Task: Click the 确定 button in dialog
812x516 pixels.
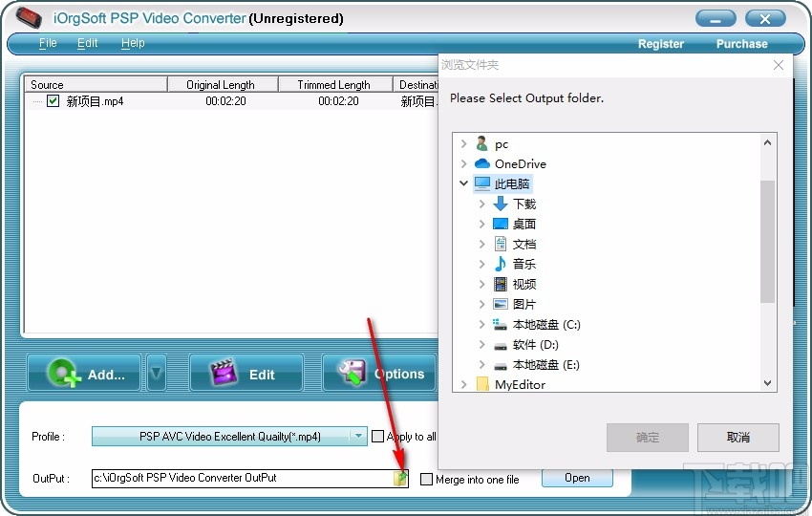Action: click(x=648, y=438)
